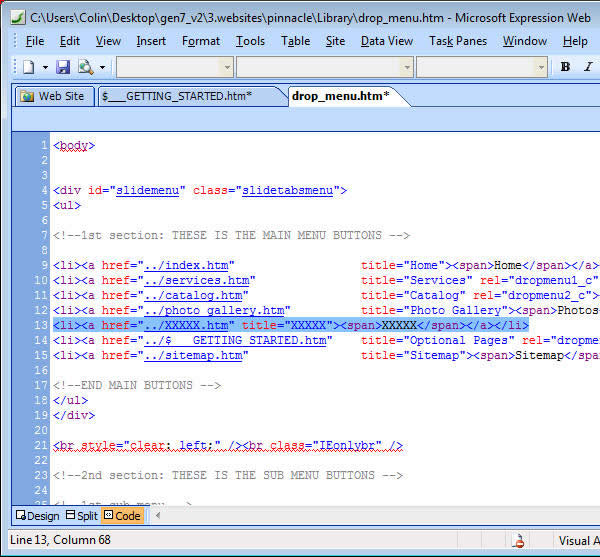Click the closing </div> tag on line 19
The image size is (600, 557).
point(74,415)
